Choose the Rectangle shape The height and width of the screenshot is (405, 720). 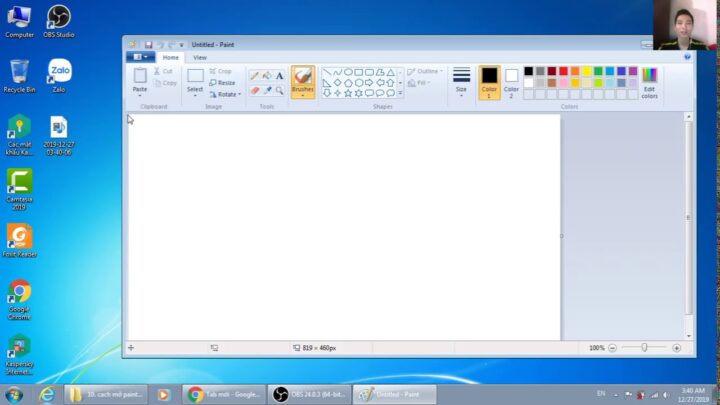[x=359, y=73]
